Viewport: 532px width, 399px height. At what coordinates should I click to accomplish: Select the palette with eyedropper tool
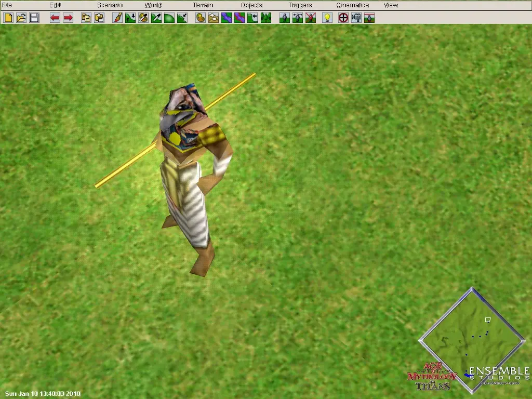point(143,18)
